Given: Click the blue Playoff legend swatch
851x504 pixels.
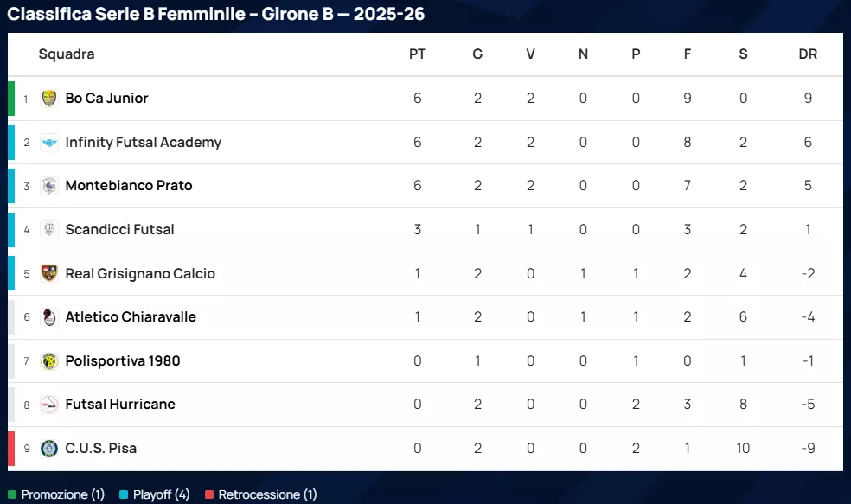Looking at the screenshot, I should [124, 495].
